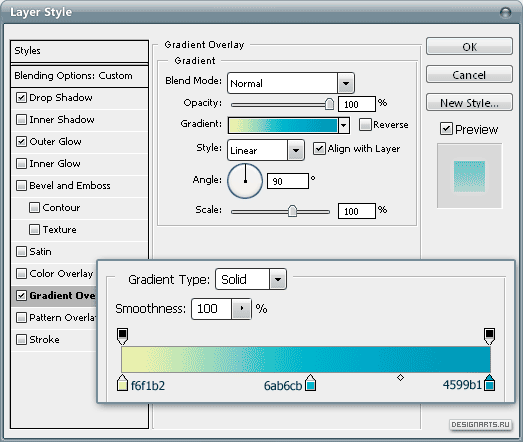The image size is (523, 442).
Task: Enable the Inner Shadow checkbox
Action: click(21, 120)
